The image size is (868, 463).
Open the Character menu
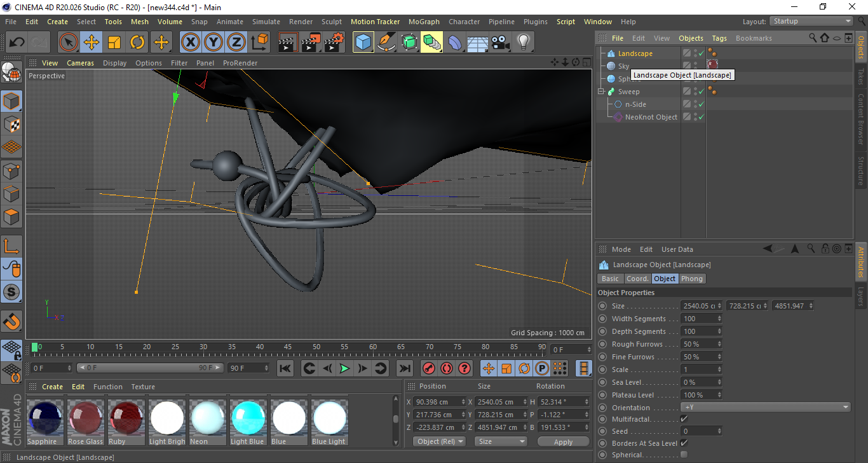coord(464,22)
